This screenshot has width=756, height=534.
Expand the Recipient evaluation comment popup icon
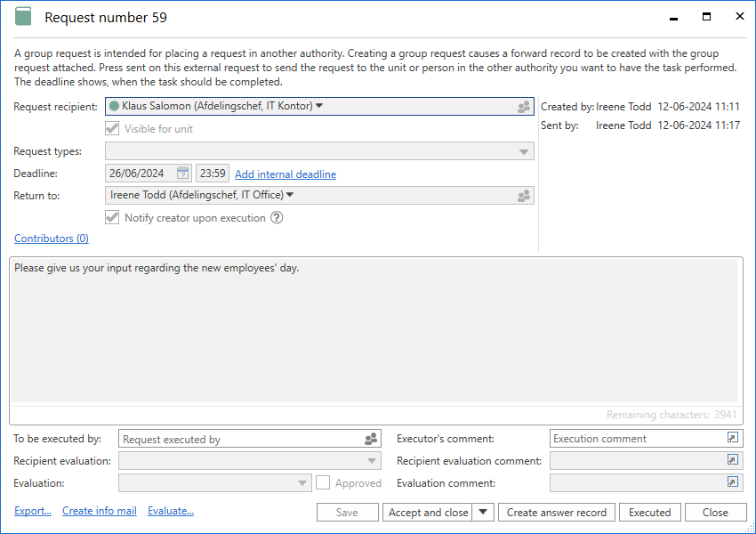point(732,461)
